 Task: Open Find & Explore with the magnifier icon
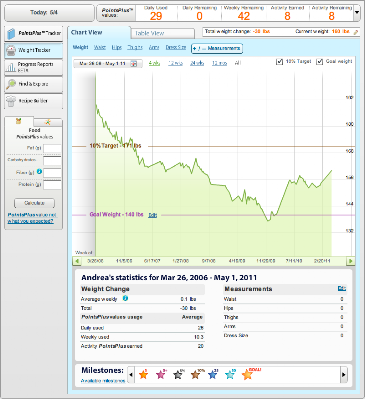[x=11, y=84]
